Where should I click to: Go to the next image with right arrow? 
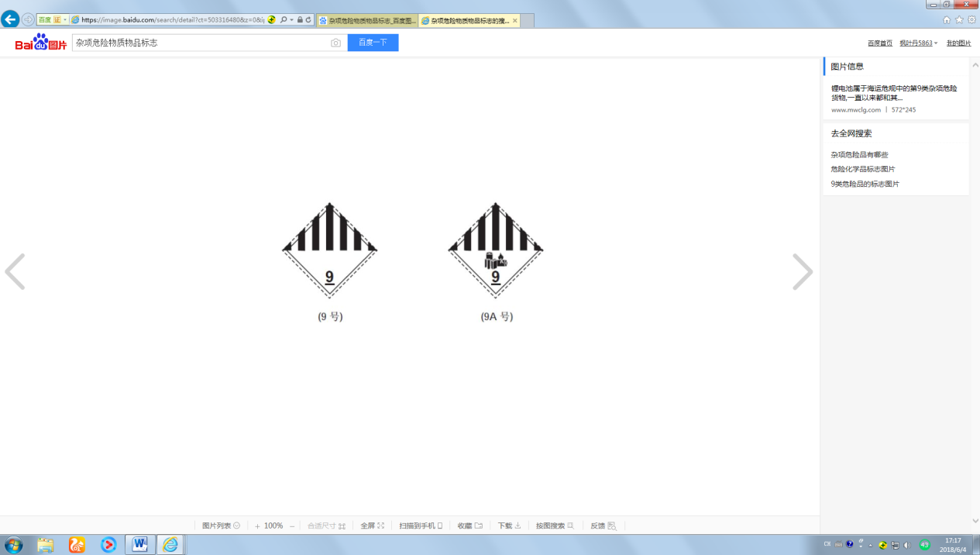[803, 272]
